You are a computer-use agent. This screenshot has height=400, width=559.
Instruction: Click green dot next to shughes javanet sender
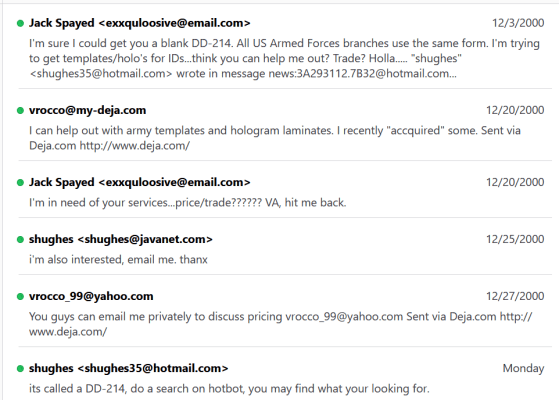(x=20, y=240)
